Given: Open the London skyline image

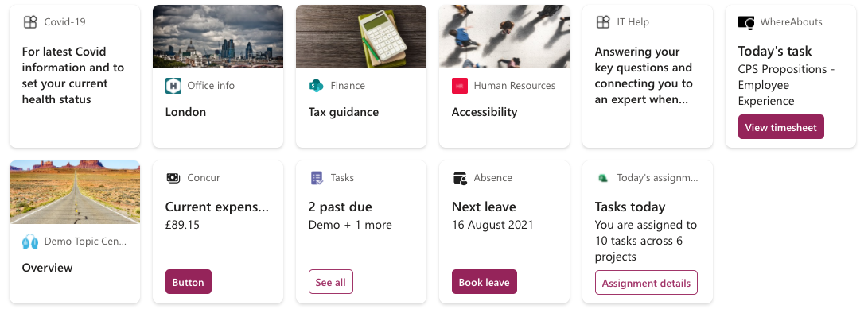Looking at the screenshot, I should coord(218,37).
